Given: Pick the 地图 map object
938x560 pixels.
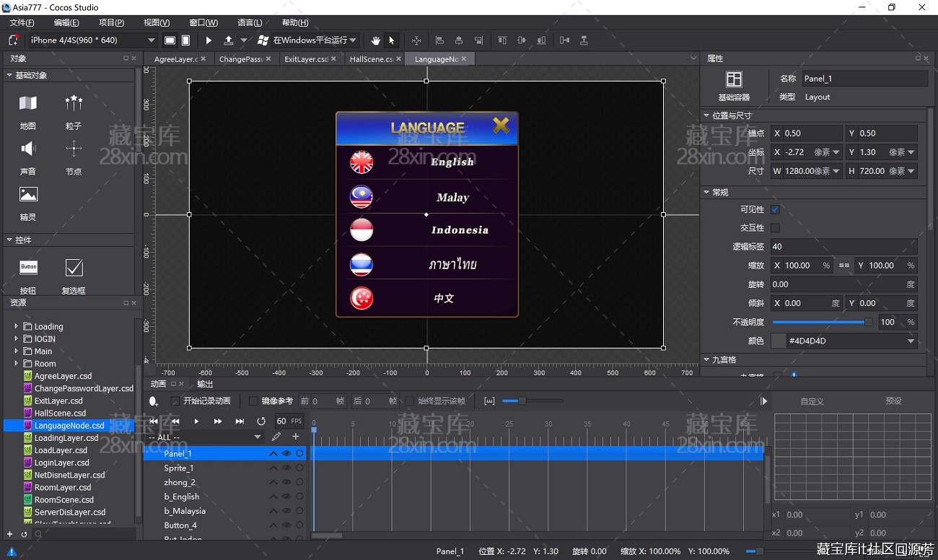Looking at the screenshot, I should click(x=28, y=110).
